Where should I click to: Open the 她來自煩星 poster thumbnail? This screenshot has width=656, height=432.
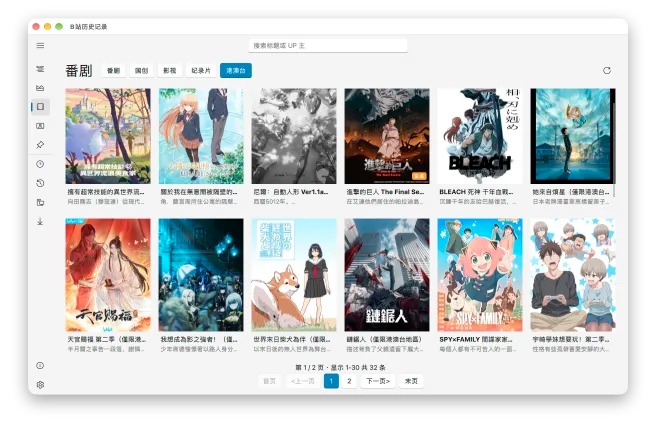pyautogui.click(x=573, y=136)
